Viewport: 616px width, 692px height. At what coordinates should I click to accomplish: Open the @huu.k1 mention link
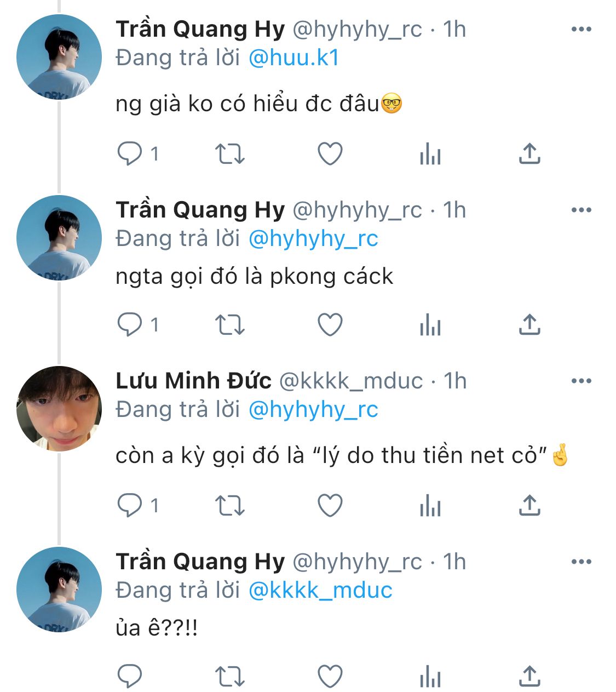(294, 58)
